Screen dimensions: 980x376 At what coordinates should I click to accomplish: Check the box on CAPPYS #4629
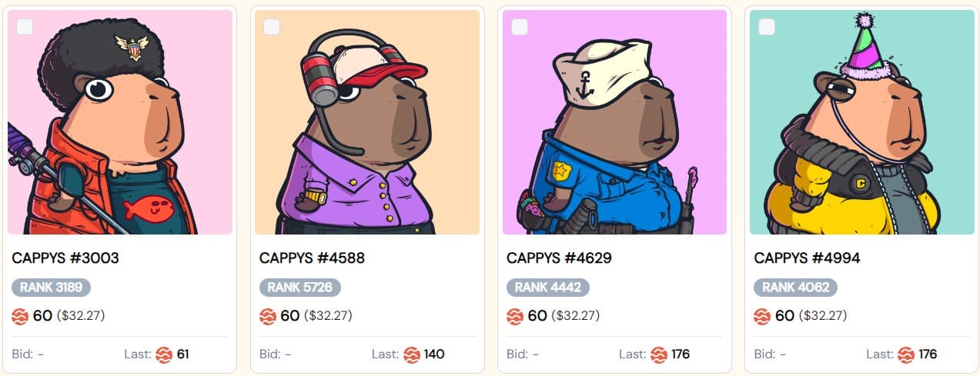pos(520,27)
